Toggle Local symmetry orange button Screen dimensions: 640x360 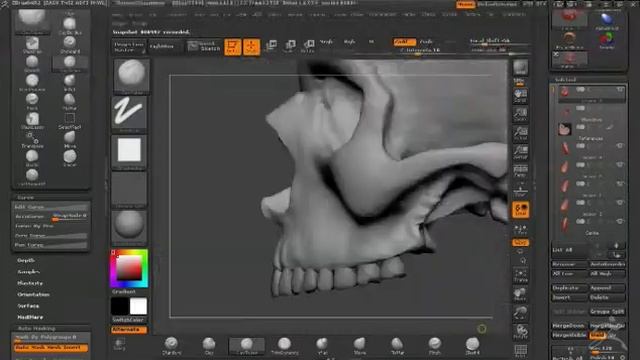[520, 209]
